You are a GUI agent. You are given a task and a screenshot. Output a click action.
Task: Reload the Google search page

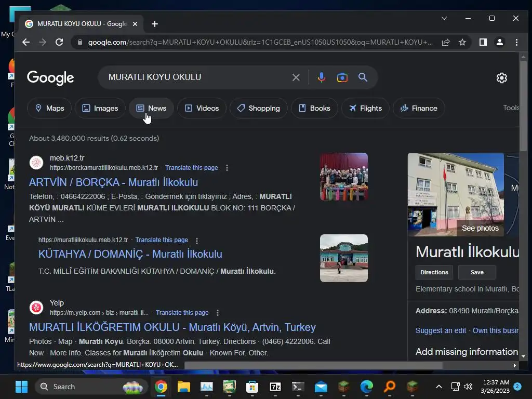tap(59, 42)
